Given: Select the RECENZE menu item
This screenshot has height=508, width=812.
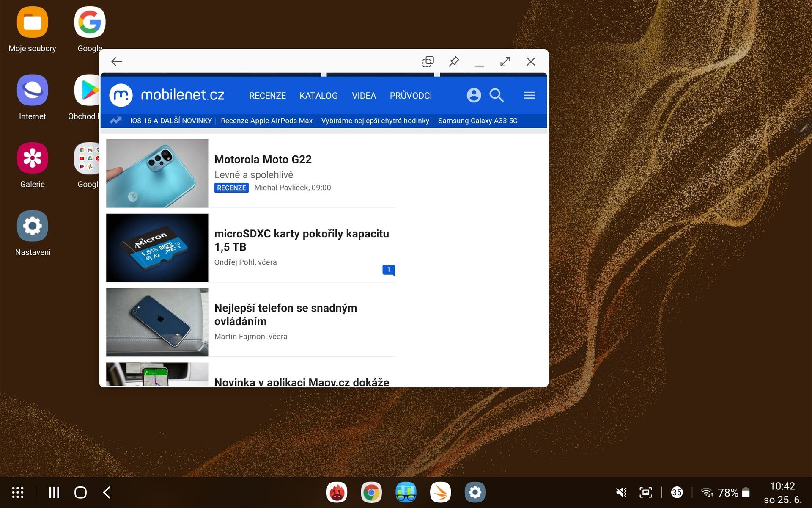Looking at the screenshot, I should [267, 95].
